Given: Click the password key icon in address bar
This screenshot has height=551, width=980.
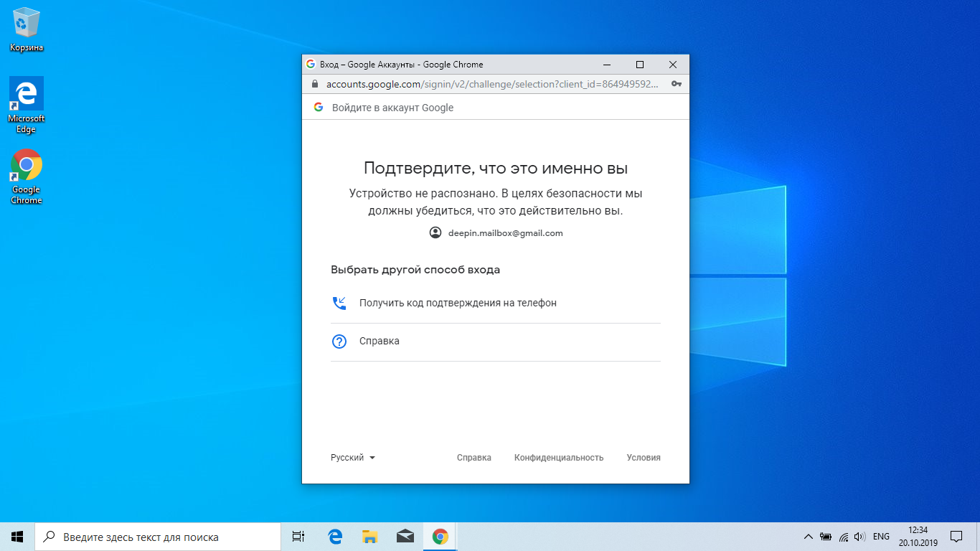Looking at the screenshot, I should coord(676,84).
